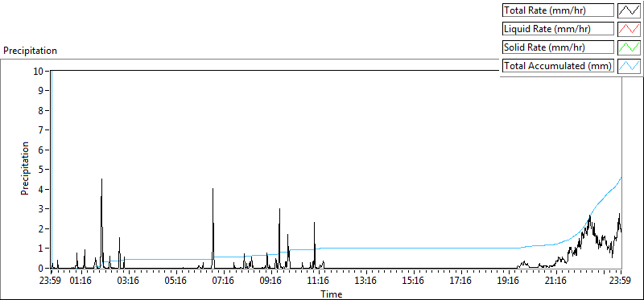This screenshot has height=300, width=644.
Task: Select the Total Accumulated (mm) legend label
Action: click(558, 66)
